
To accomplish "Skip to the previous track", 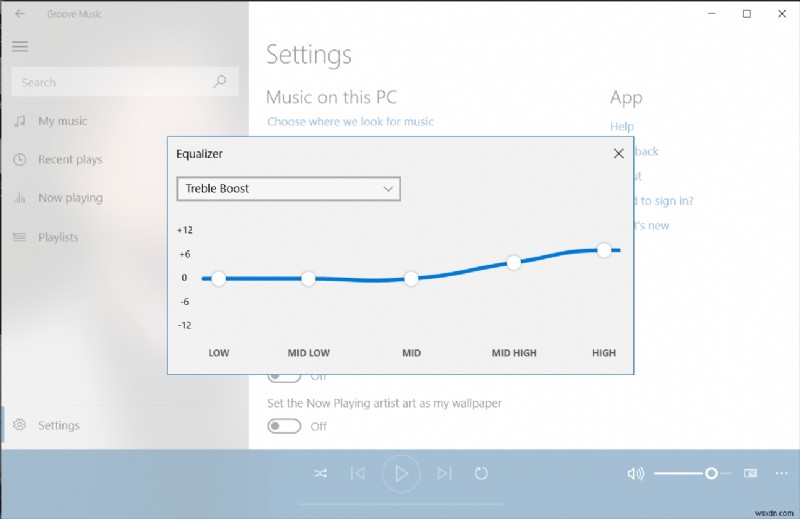I will tap(358, 474).
